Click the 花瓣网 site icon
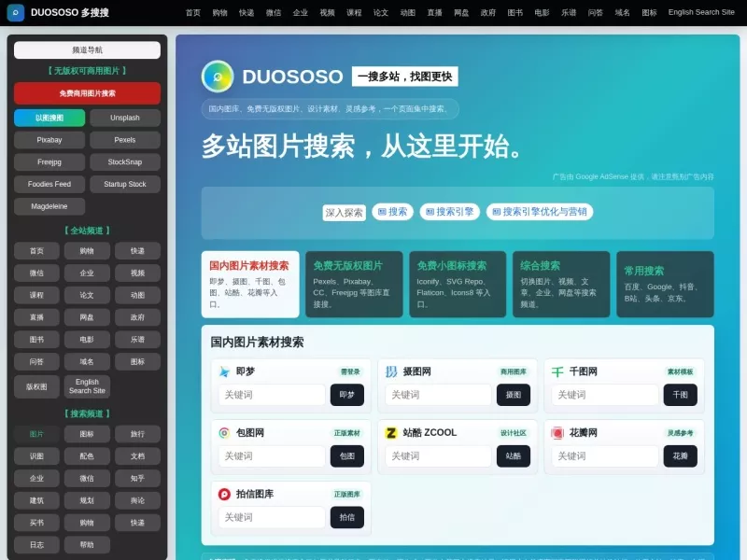 tap(557, 433)
